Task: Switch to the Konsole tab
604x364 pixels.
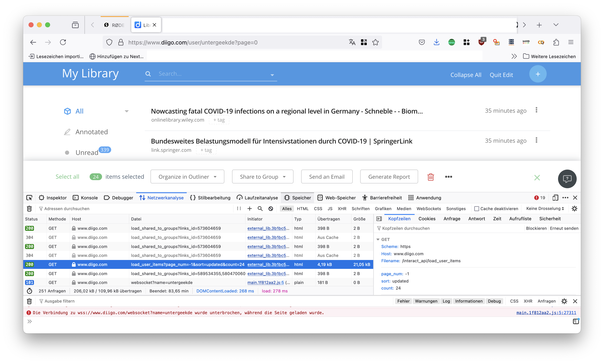Action: pyautogui.click(x=85, y=198)
